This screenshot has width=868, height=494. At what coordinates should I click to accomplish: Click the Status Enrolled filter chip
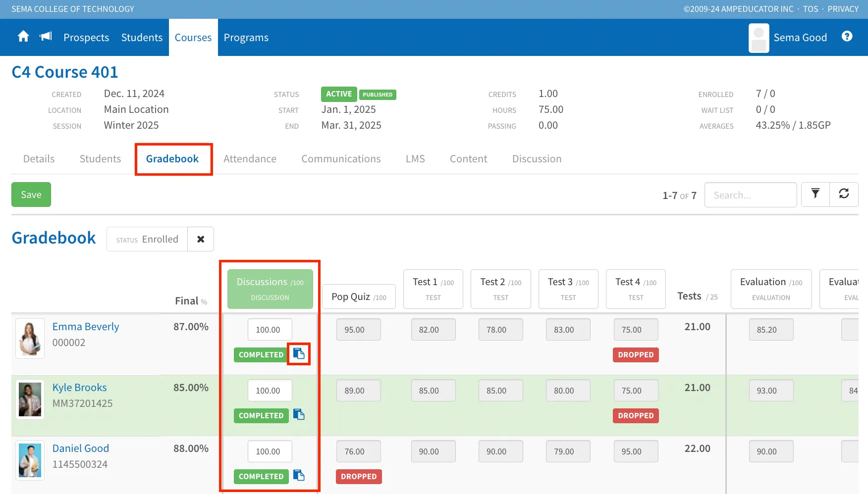147,239
